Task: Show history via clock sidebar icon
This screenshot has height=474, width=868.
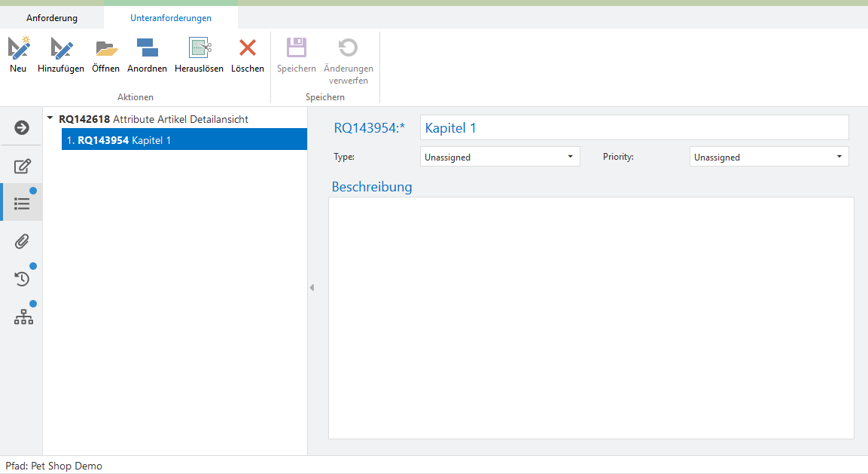Action: [x=23, y=279]
